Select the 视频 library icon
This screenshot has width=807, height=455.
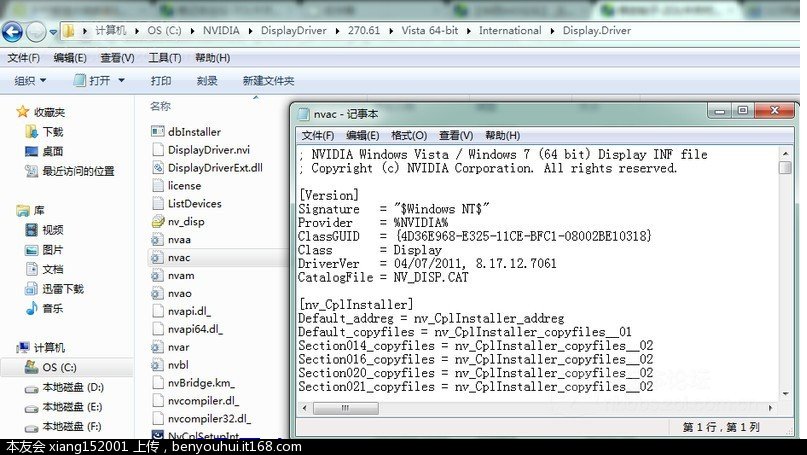(x=31, y=230)
